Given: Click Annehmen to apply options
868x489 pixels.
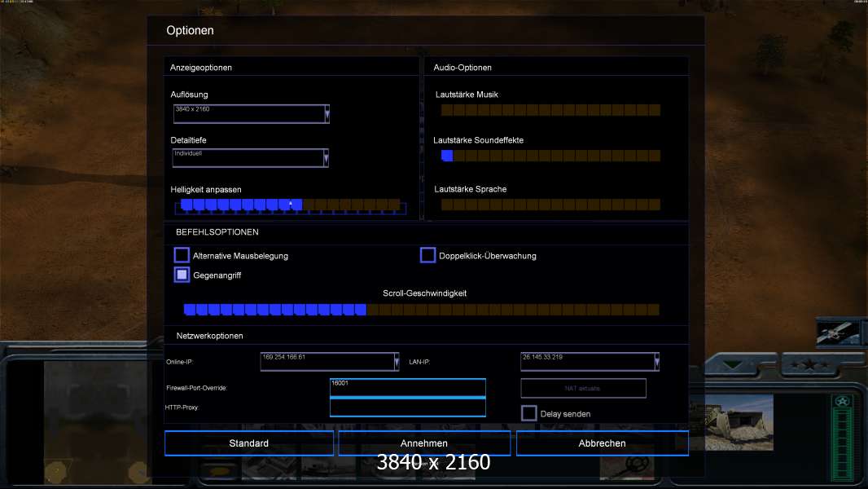Looking at the screenshot, I should coord(424,443).
